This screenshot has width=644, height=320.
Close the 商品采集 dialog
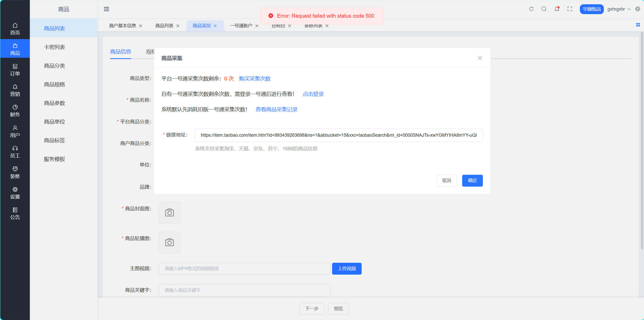(x=480, y=58)
